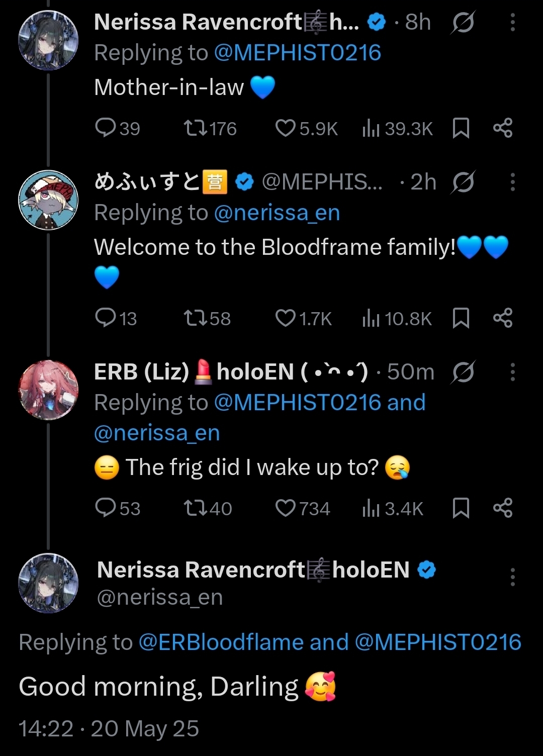This screenshot has width=543, height=756.
Task: Open ERB (Liz) profile picture
Action: pyautogui.click(x=48, y=390)
